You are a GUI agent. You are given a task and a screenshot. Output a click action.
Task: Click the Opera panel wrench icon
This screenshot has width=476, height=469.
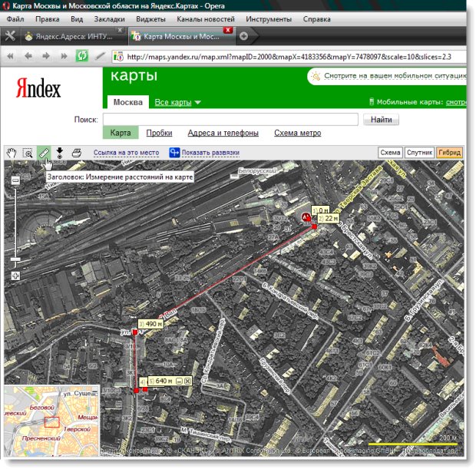(x=10, y=36)
